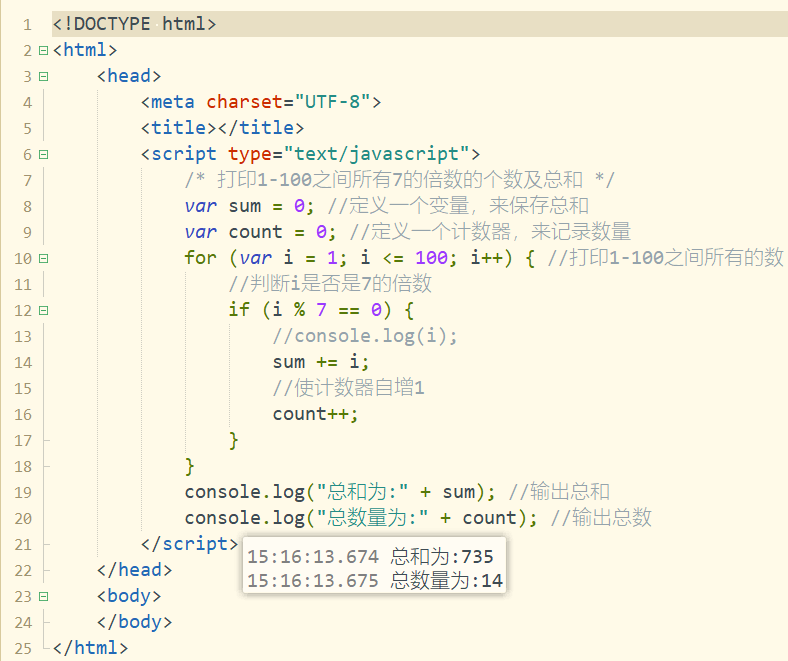Click the closing brace on line 18
The width and height of the screenshot is (788, 661).
[189, 466]
